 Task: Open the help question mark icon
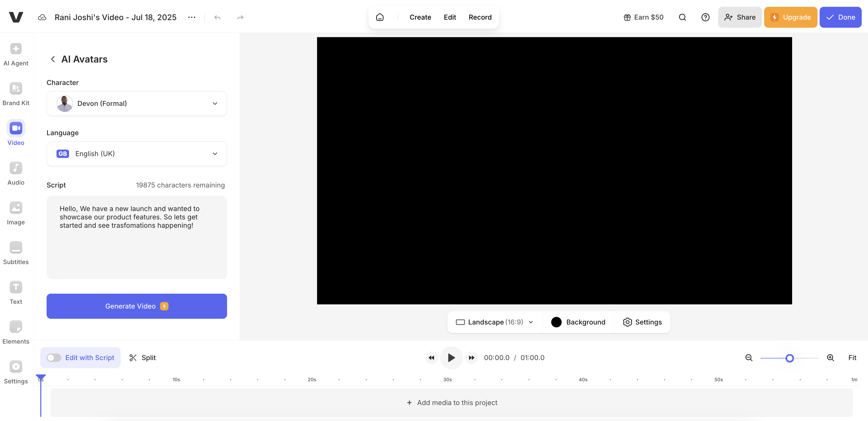705,17
